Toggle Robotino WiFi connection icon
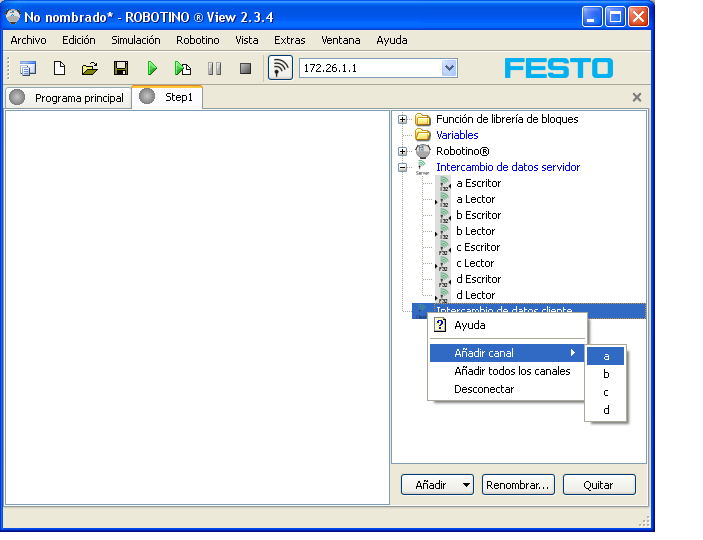Viewport: 703px width, 540px height. click(280, 68)
